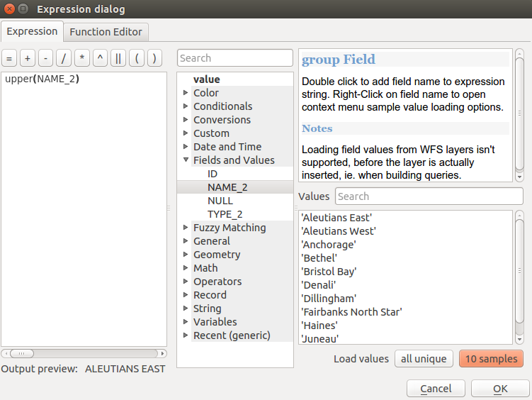532x400 pixels.
Task: Switch to the Function Editor tab
Action: click(x=106, y=32)
